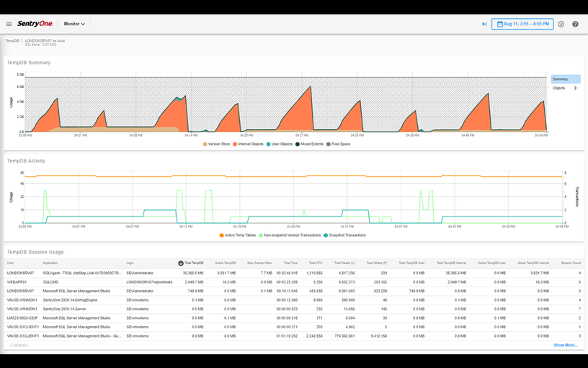Screen dimensions: 588x368
Task: Switch to the Objects chart view
Action: pyautogui.click(x=559, y=88)
